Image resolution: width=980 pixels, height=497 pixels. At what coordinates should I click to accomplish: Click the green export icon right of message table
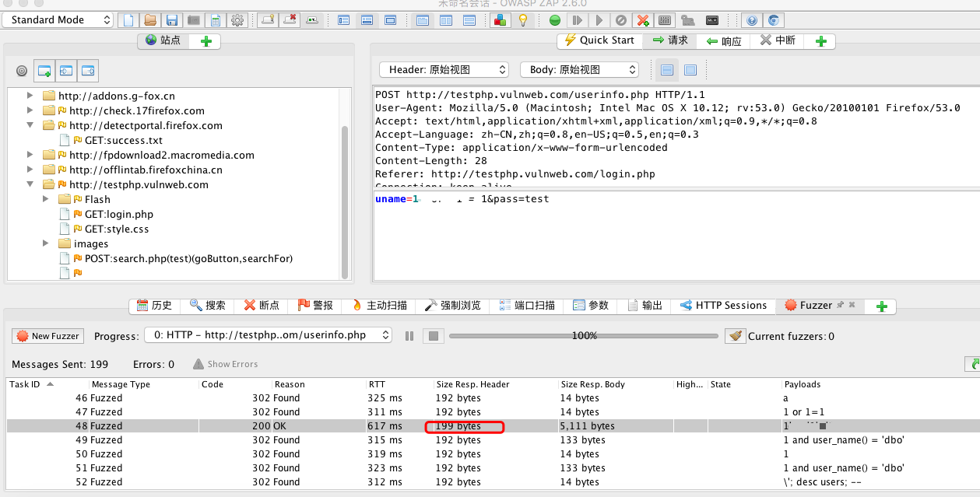(x=972, y=364)
